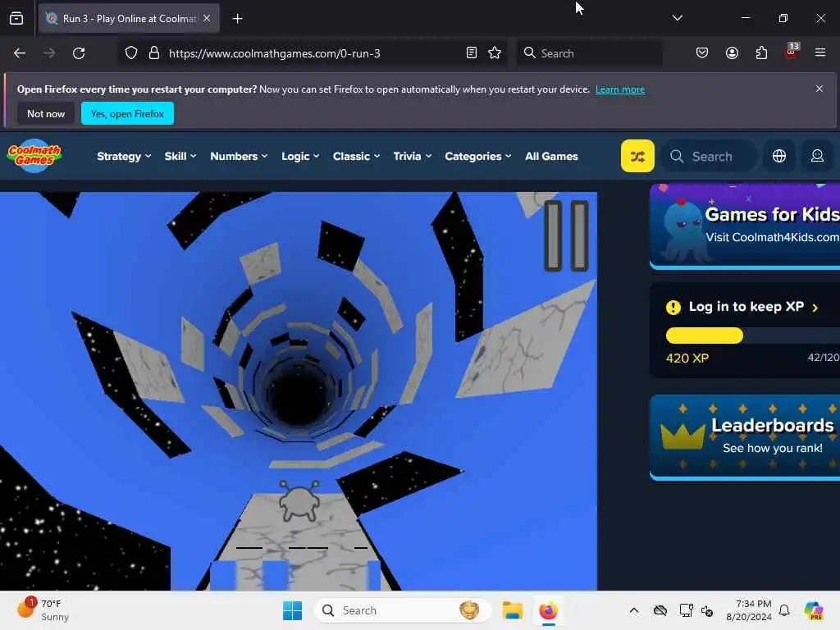Expand the Numbers menu
840x630 pixels.
239,157
